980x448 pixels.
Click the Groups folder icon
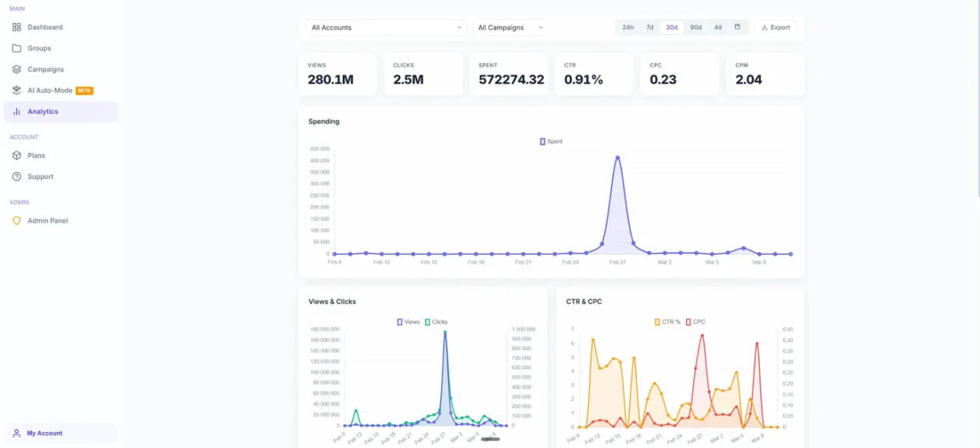pos(17,48)
